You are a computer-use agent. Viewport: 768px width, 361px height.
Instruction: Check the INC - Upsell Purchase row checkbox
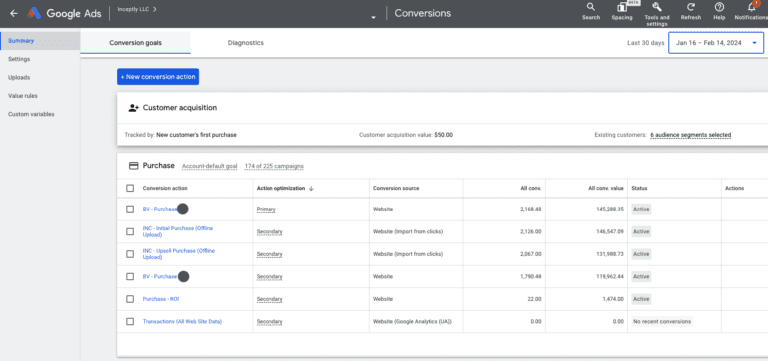[130, 254]
